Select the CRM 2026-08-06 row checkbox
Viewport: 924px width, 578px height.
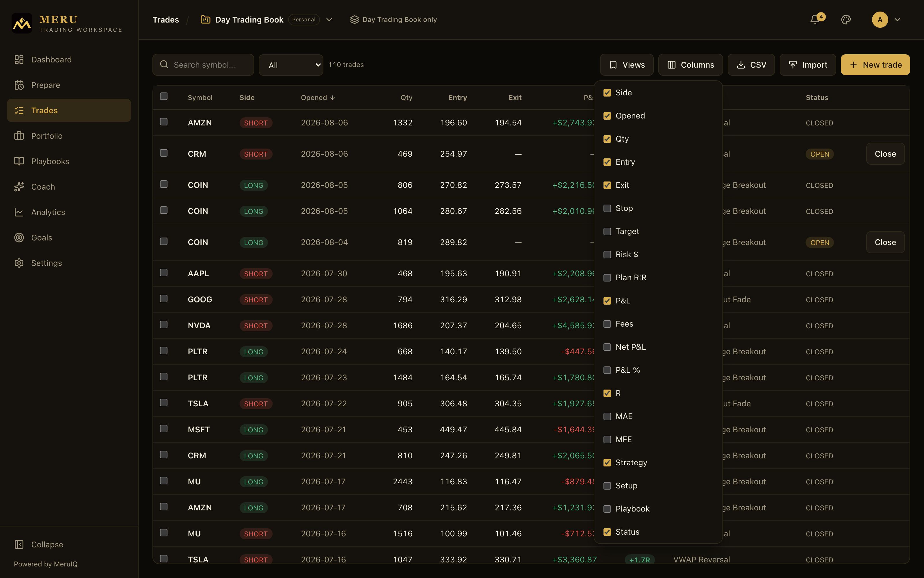tap(164, 153)
